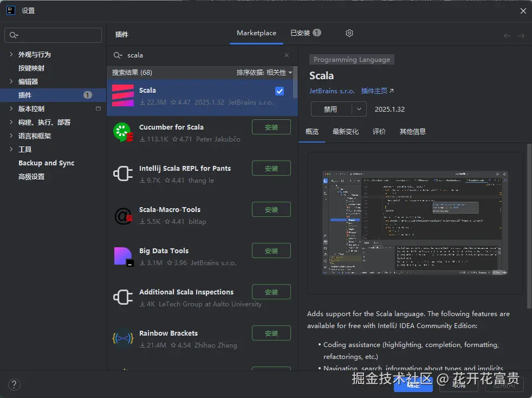Click the plugins update count badge in sidebar

click(88, 95)
